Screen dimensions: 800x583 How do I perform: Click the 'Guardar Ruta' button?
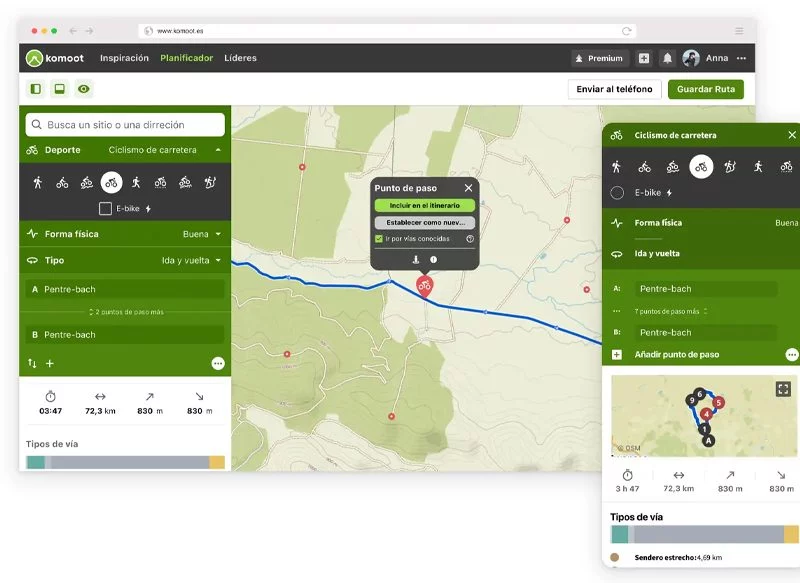coord(705,89)
